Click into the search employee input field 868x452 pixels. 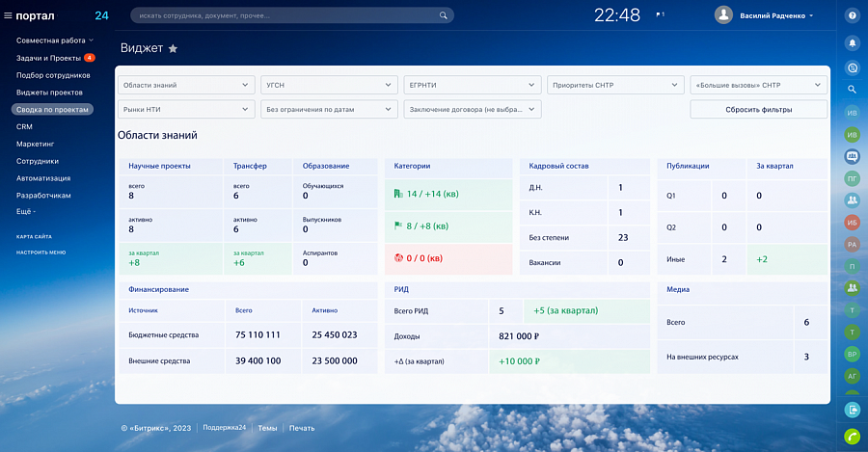[285, 15]
